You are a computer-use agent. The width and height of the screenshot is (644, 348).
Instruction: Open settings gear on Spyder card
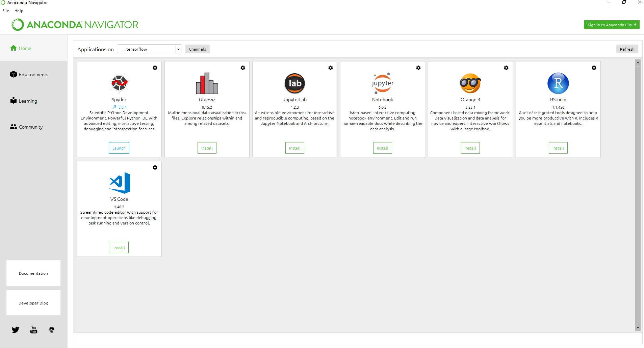[x=155, y=68]
